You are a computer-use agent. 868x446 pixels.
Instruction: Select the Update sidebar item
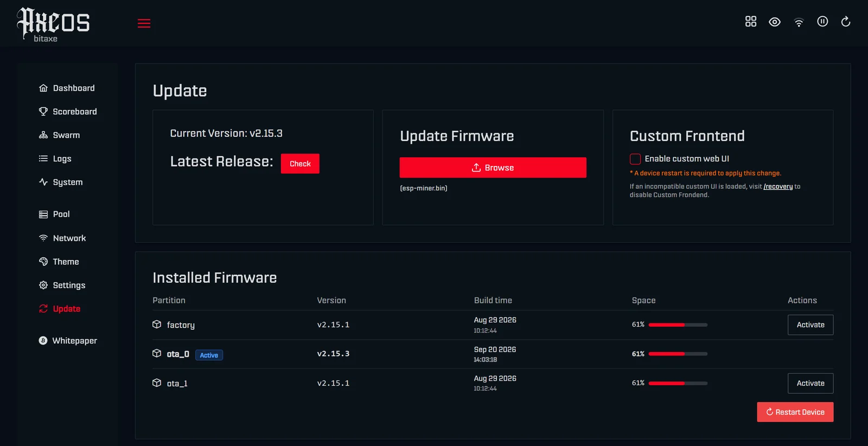(x=60, y=309)
